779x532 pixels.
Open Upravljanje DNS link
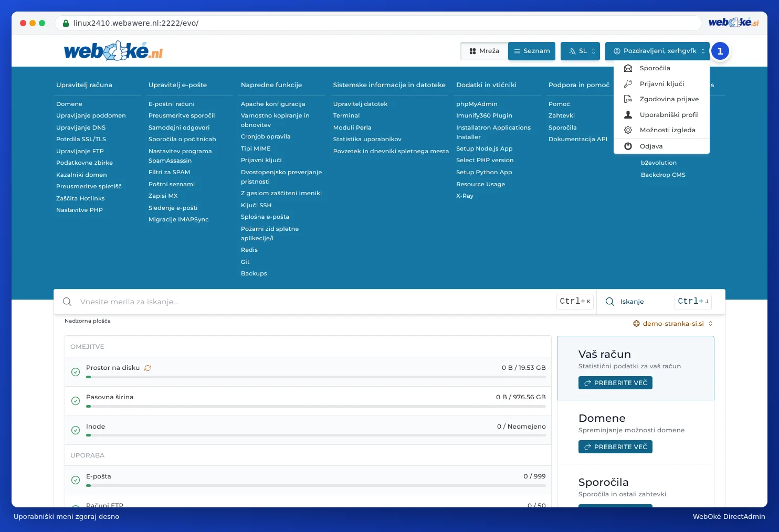[x=81, y=127]
